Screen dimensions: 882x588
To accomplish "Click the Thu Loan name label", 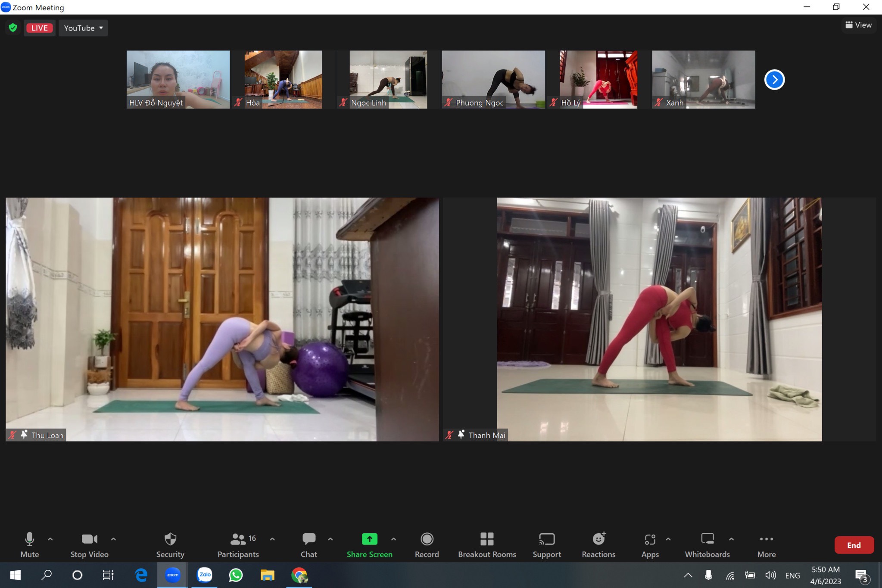I will (x=47, y=435).
